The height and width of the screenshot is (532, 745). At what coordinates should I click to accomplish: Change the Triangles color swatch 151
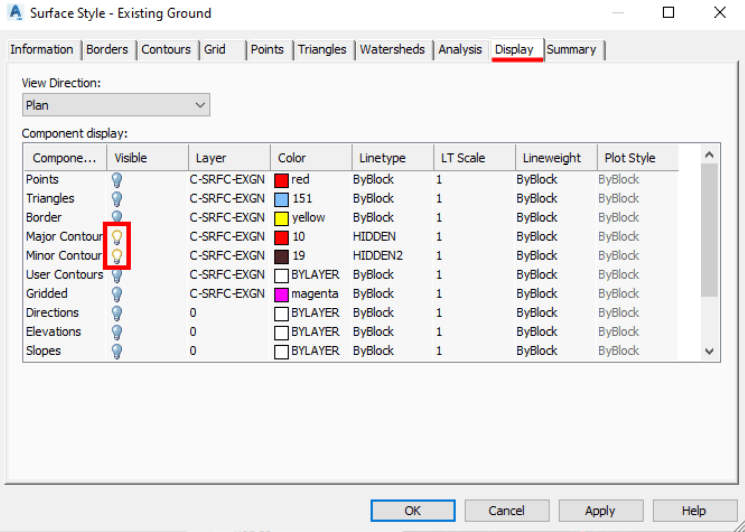pyautogui.click(x=281, y=199)
